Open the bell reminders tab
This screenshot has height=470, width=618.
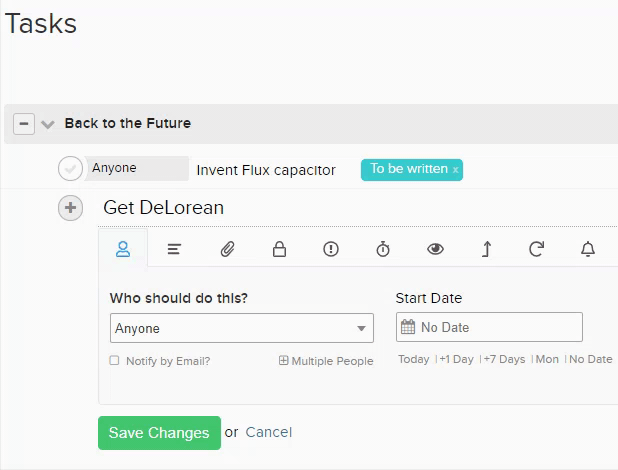tap(588, 249)
